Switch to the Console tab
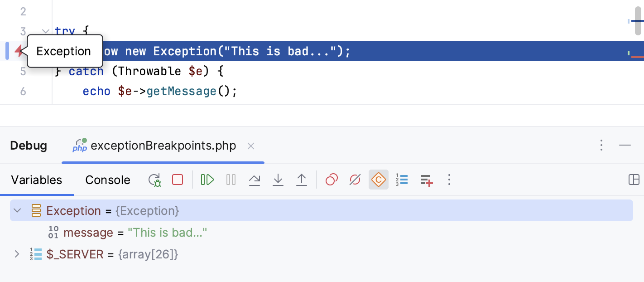This screenshot has width=644, height=282. (108, 180)
